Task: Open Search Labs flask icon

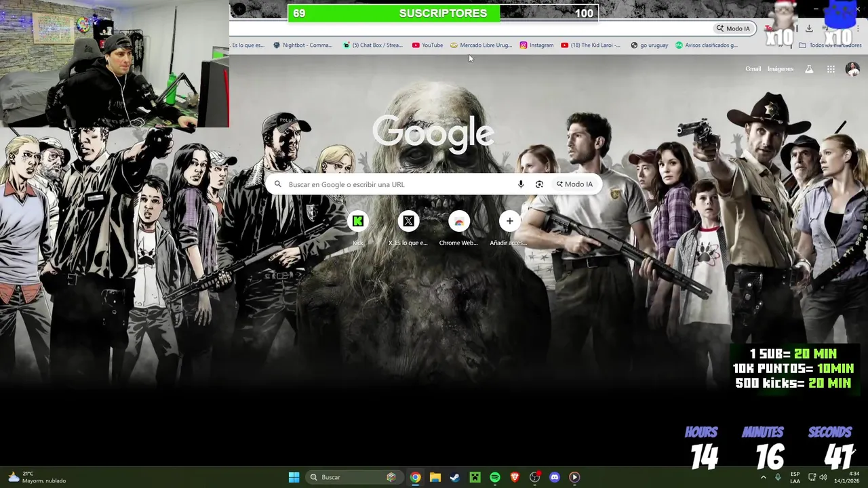Action: 809,69
